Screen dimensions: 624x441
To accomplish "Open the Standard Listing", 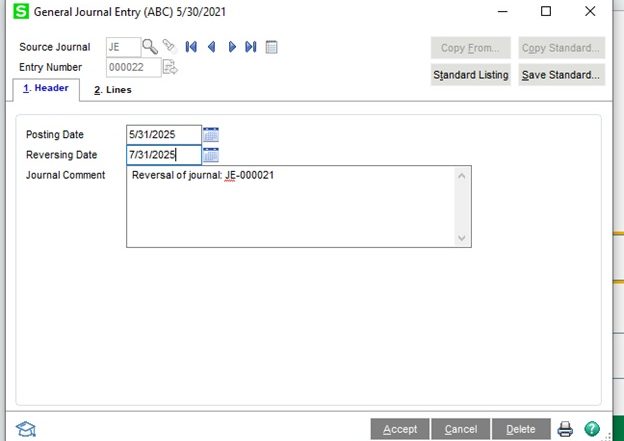I will pos(471,75).
